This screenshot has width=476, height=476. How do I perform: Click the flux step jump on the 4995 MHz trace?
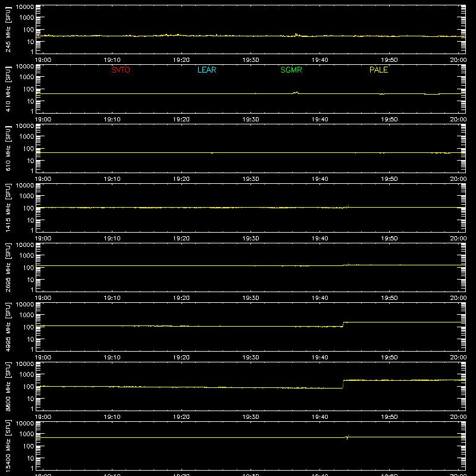(x=343, y=324)
